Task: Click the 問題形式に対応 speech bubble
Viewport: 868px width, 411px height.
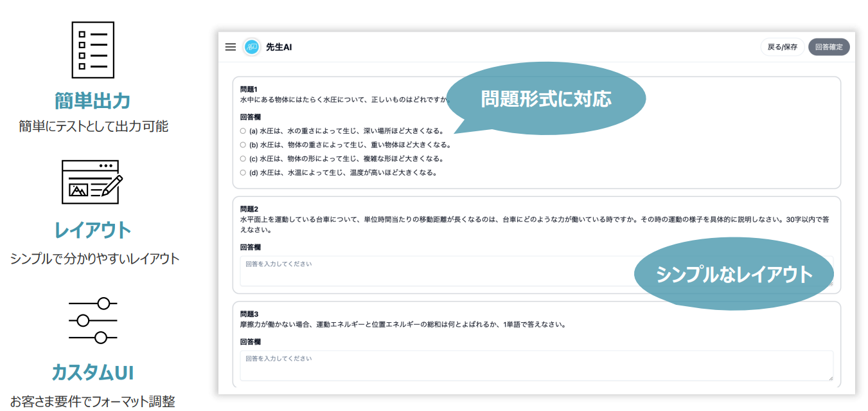Action: (x=545, y=98)
